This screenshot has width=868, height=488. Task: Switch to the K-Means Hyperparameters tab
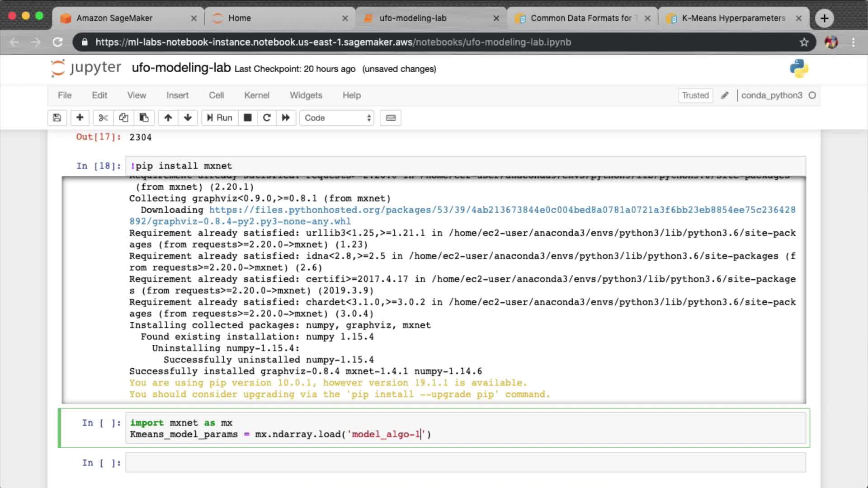[x=733, y=18]
